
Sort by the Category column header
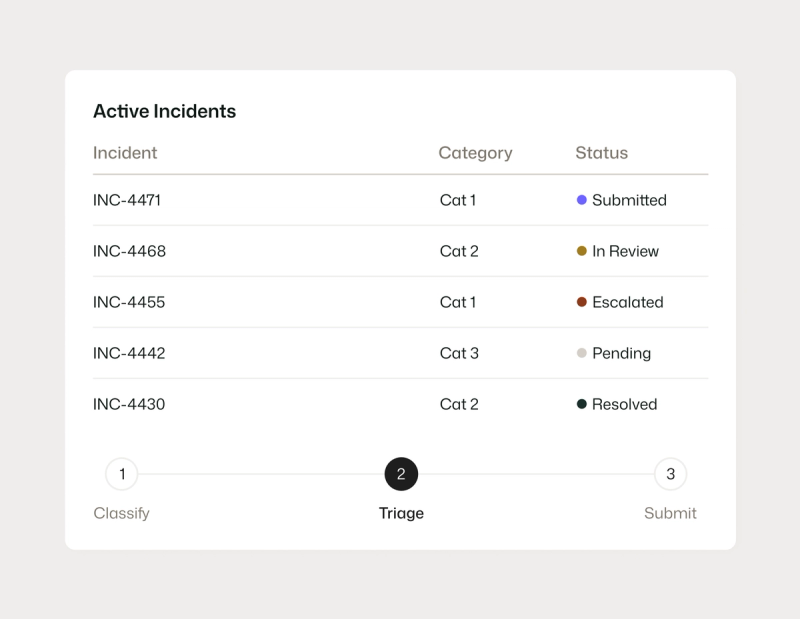coord(475,153)
